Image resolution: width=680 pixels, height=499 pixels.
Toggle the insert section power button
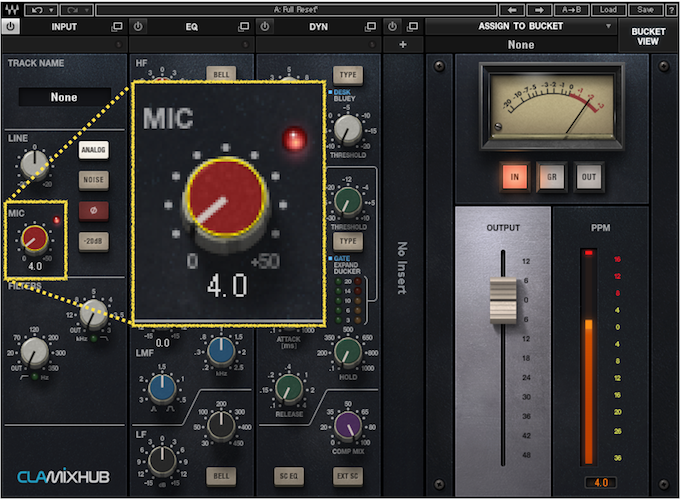point(392,26)
